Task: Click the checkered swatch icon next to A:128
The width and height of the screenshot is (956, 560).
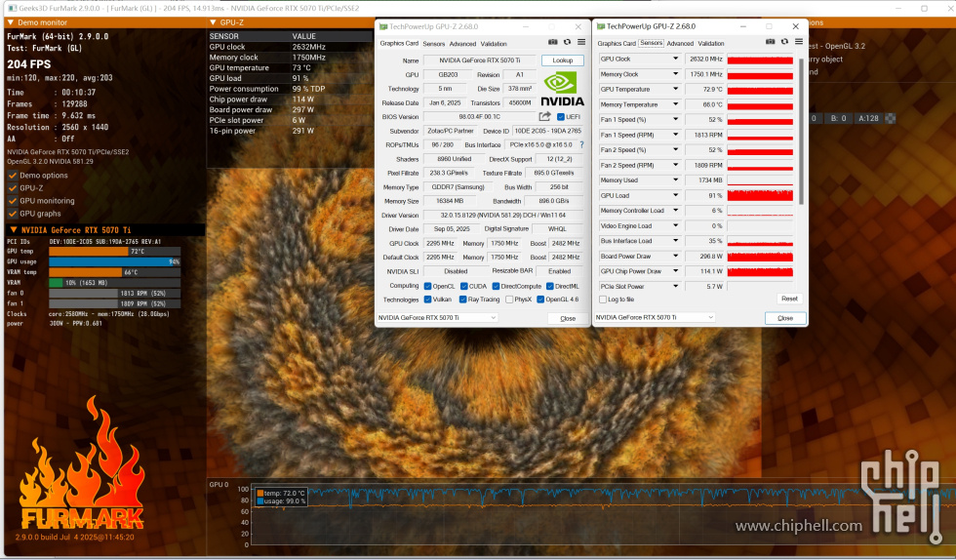Action: click(x=890, y=118)
